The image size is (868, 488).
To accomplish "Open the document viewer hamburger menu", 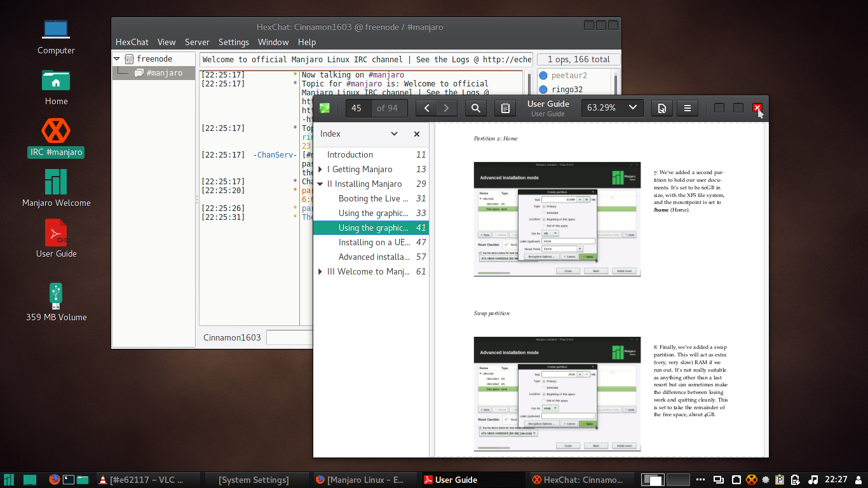I will pyautogui.click(x=687, y=107).
